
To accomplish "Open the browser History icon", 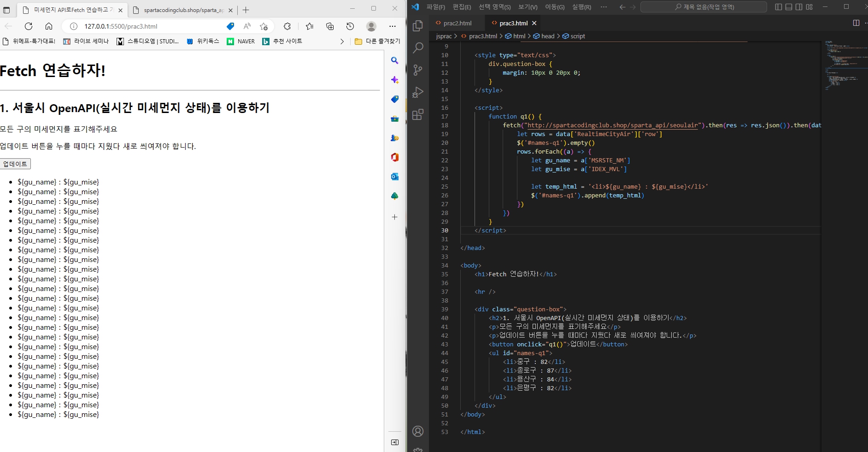I will coord(350,26).
